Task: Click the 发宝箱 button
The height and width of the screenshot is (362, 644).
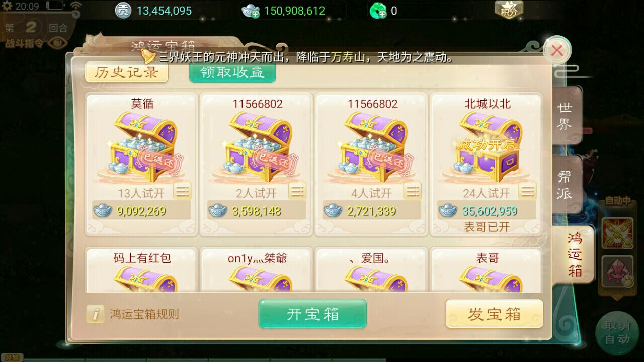Action: tap(494, 314)
